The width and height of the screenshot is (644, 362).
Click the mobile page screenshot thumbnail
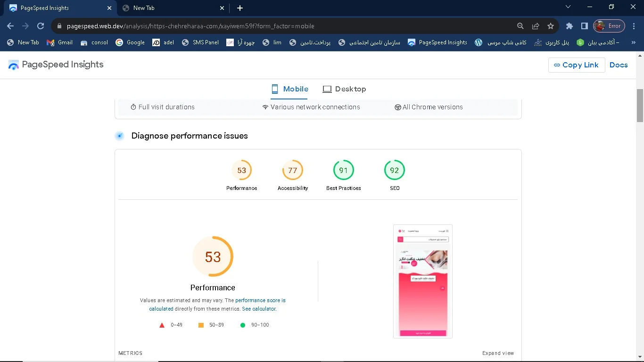[x=423, y=281]
